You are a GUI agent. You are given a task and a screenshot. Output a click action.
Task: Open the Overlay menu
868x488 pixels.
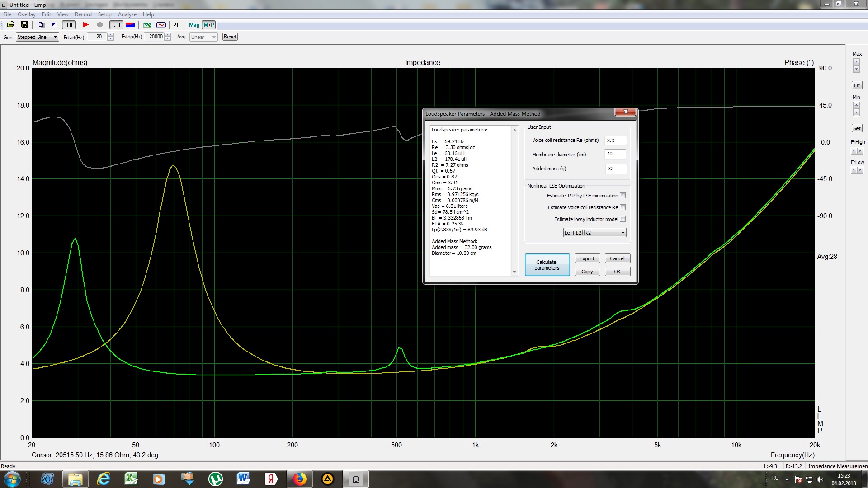point(27,14)
